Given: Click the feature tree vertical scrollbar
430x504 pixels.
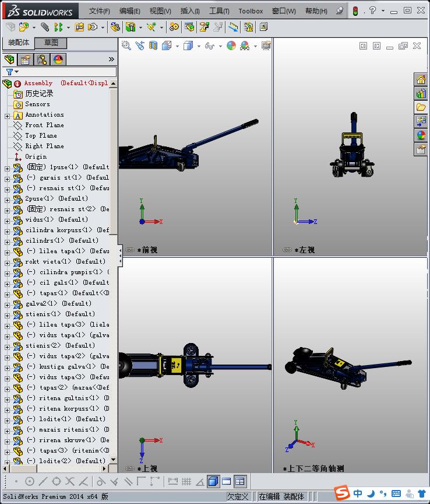Looking at the screenshot, I should coord(113,272).
